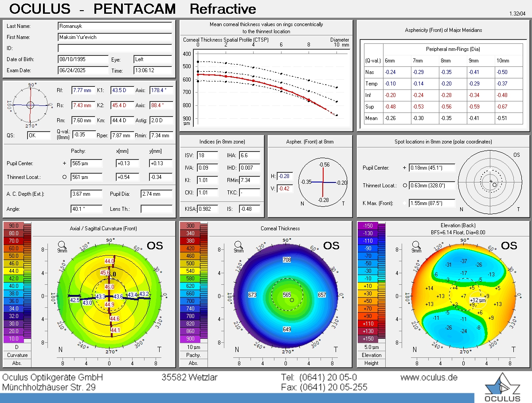532x403 pixels.
Task: Click the IHA index field showing 6.6
Action: [x=250, y=155]
